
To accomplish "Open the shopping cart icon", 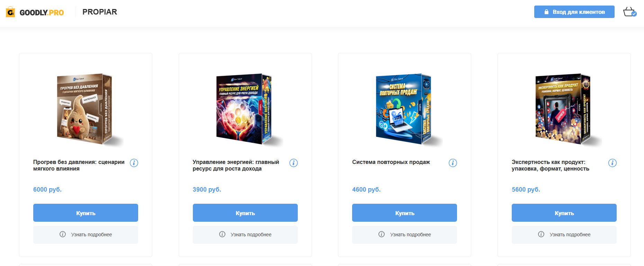I will coord(630,12).
